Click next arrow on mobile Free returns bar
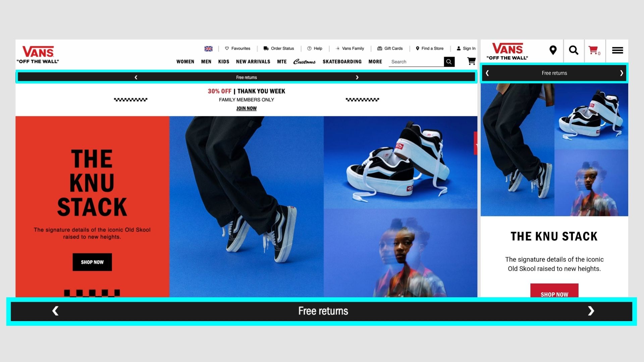The height and width of the screenshot is (362, 644). 621,73
